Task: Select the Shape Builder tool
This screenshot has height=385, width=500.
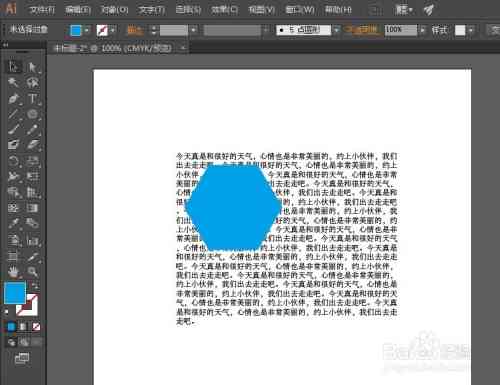Action: click(x=13, y=192)
